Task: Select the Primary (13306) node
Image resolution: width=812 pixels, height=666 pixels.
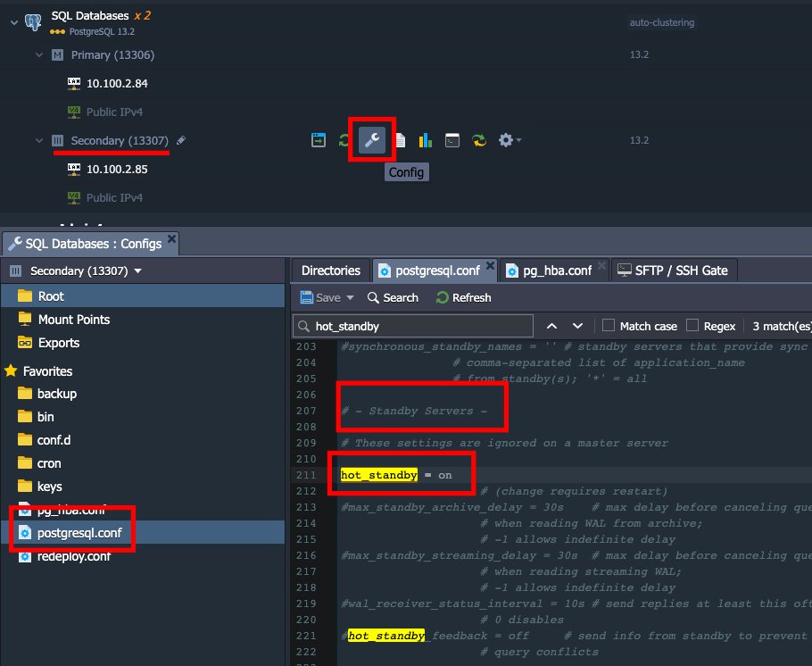Action: tap(112, 55)
